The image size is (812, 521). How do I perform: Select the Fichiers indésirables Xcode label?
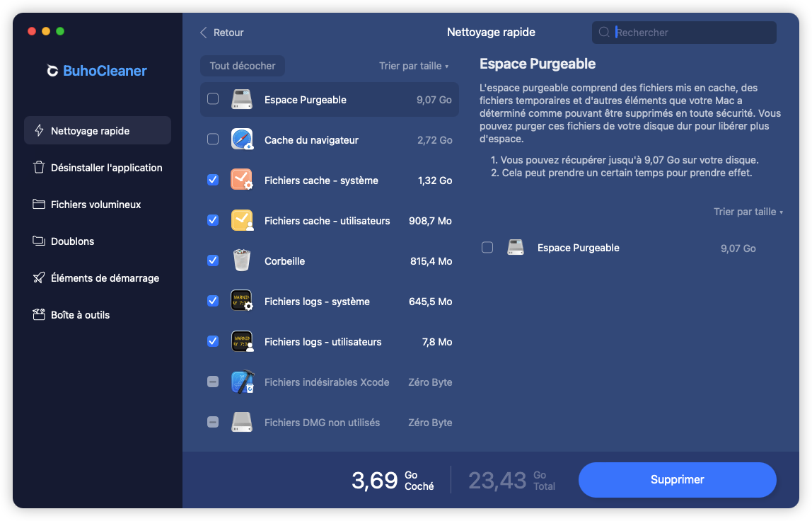(327, 382)
